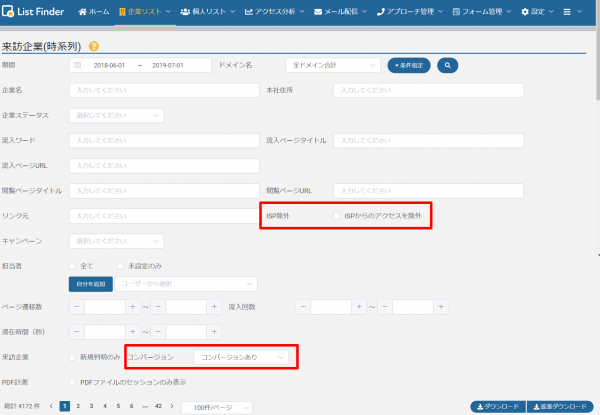Toggle PDFファイルのセッションのみ表示 checkbox
The height and width of the screenshot is (415, 600).
[x=71, y=382]
